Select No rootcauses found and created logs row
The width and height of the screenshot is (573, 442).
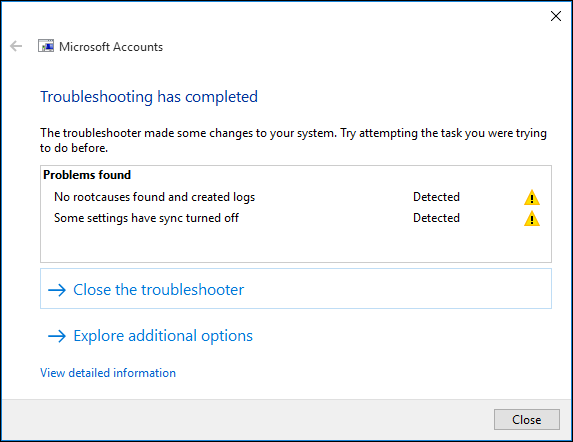(x=296, y=197)
